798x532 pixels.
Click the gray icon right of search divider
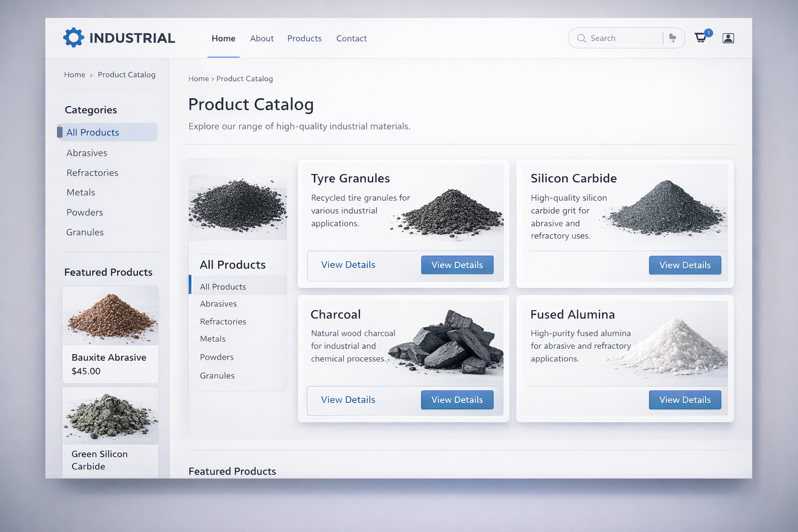(673, 38)
